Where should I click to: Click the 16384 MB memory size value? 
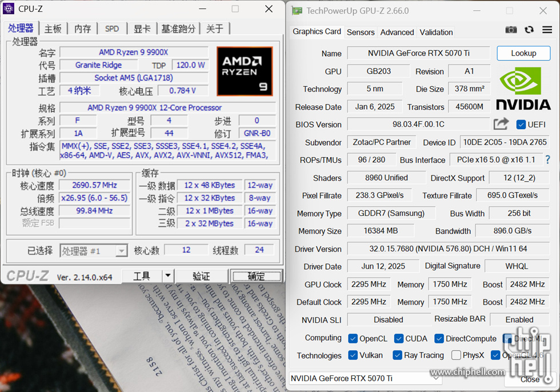pos(381,231)
